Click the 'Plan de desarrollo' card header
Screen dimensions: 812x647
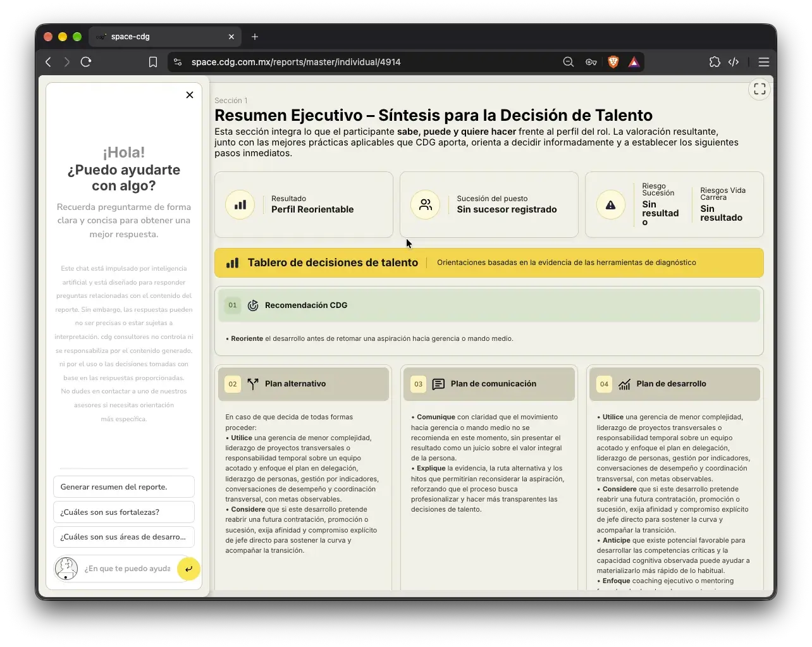[x=675, y=384]
